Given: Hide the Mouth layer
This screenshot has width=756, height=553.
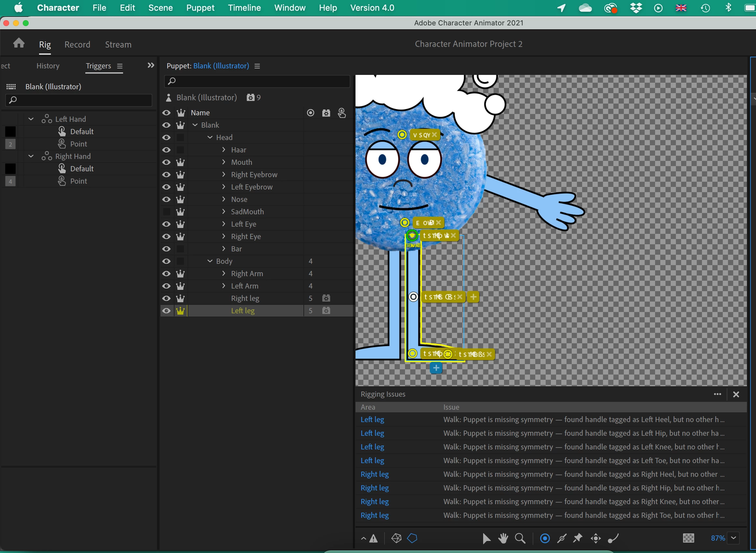Looking at the screenshot, I should (166, 163).
